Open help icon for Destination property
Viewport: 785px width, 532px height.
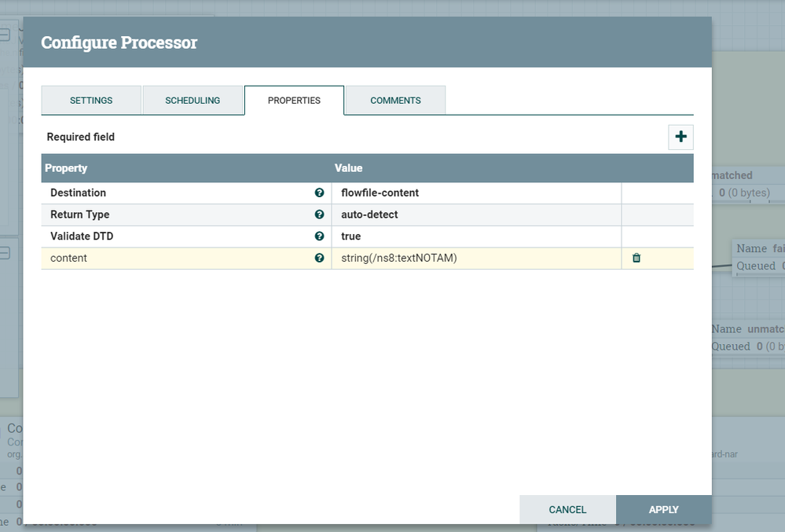[319, 193]
